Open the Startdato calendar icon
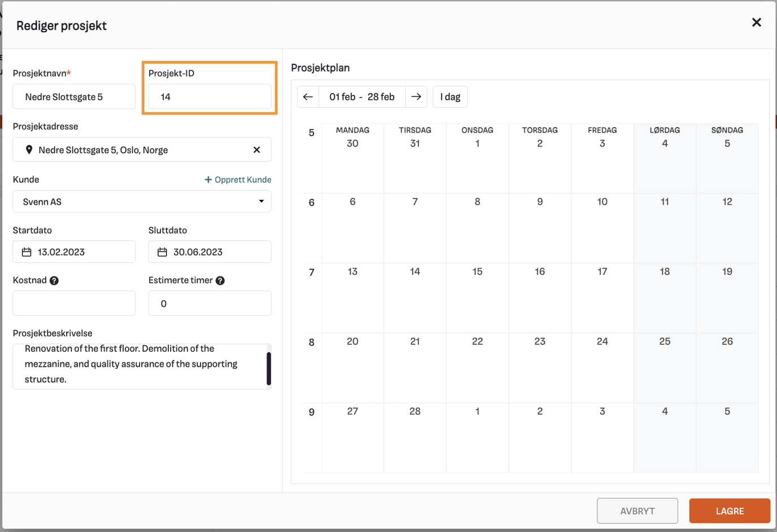777x532 pixels. [27, 252]
